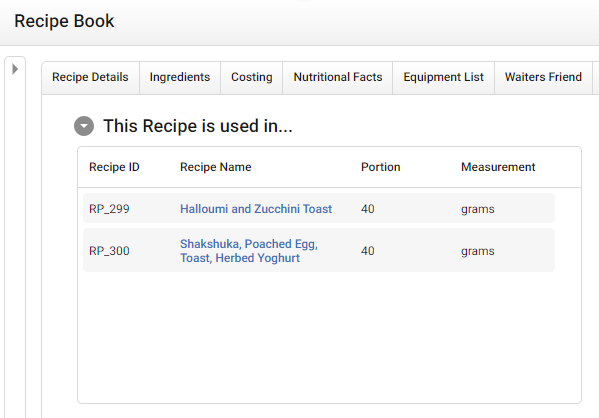The width and height of the screenshot is (599, 418).
Task: Select the portion value in RP_300 row
Action: pos(367,251)
